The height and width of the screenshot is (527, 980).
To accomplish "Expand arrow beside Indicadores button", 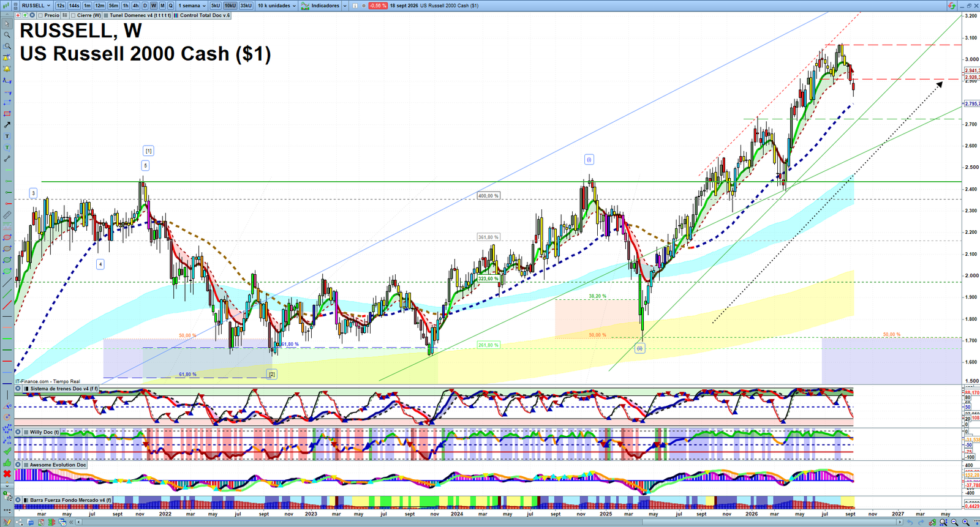I will pyautogui.click(x=345, y=6).
